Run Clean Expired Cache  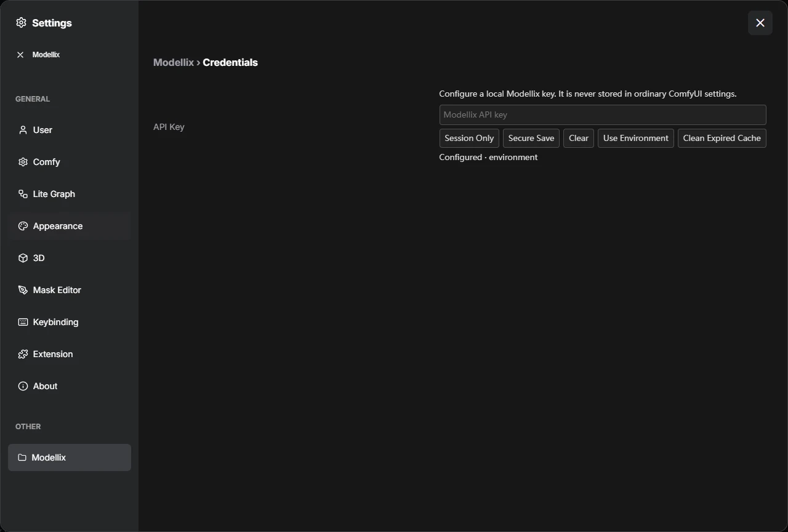(722, 138)
